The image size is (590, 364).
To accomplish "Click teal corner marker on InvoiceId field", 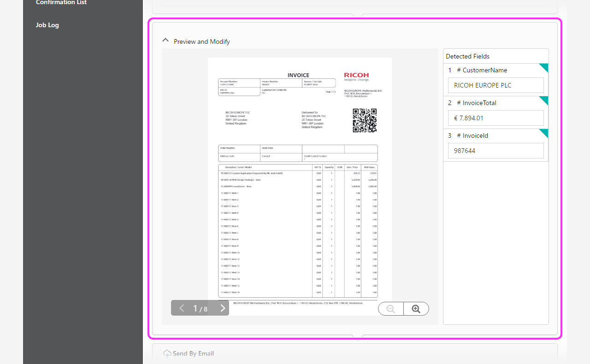I will point(545,132).
